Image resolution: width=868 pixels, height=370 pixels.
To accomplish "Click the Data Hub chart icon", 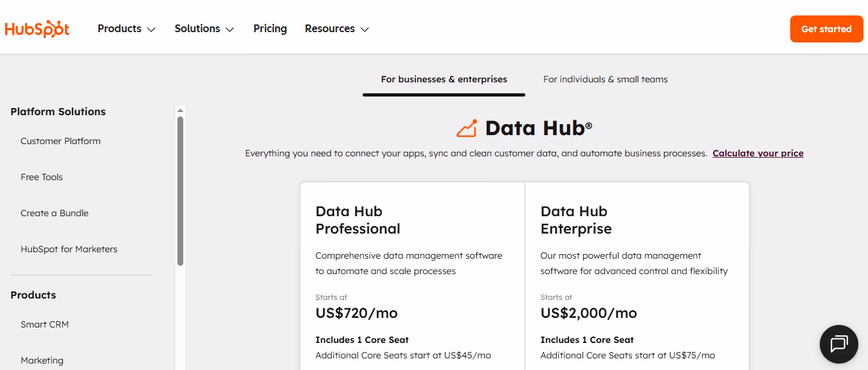I will (467, 128).
